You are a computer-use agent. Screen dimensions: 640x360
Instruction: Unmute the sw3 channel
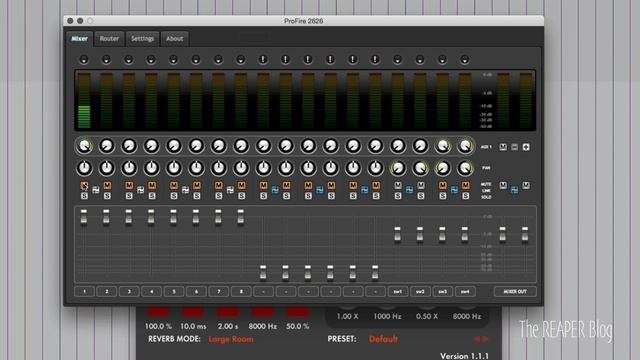coord(443,186)
